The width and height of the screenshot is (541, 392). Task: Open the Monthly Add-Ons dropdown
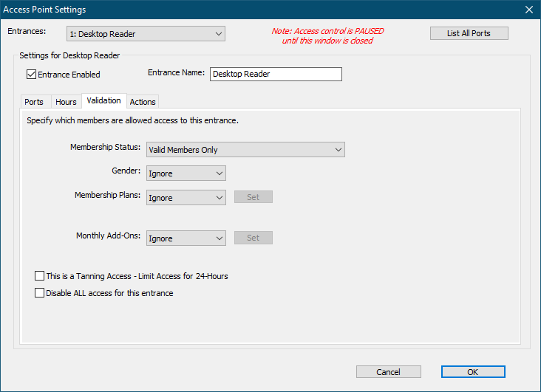pos(186,238)
